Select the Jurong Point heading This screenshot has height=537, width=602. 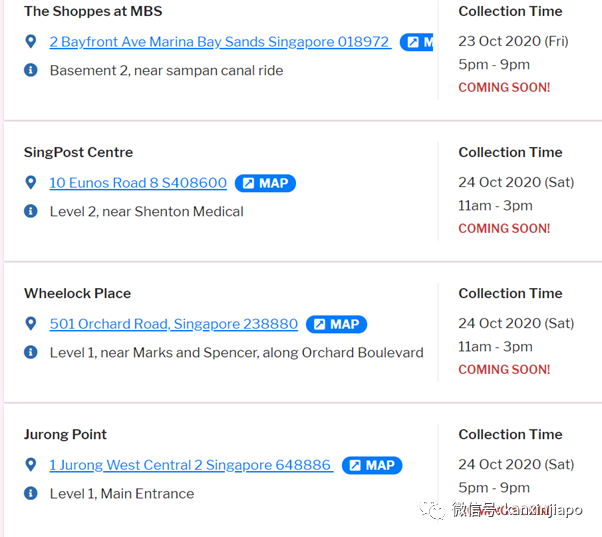point(65,434)
